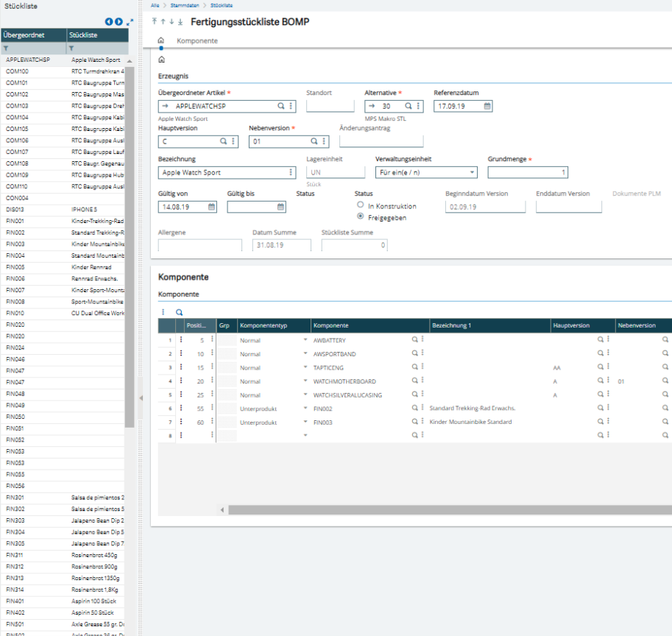Switch to Komponente tab
Viewport: 672px width, 636px height.
click(197, 40)
